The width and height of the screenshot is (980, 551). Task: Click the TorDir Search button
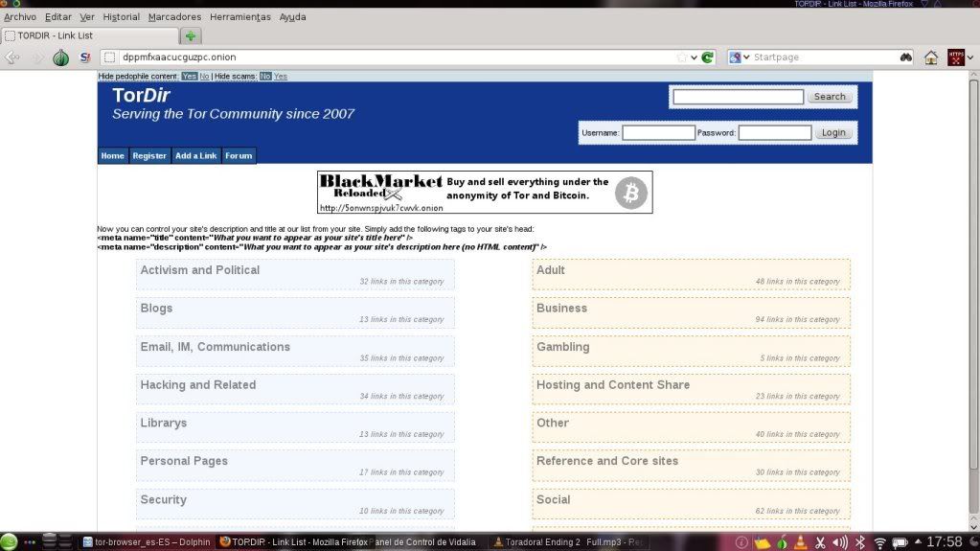point(830,97)
